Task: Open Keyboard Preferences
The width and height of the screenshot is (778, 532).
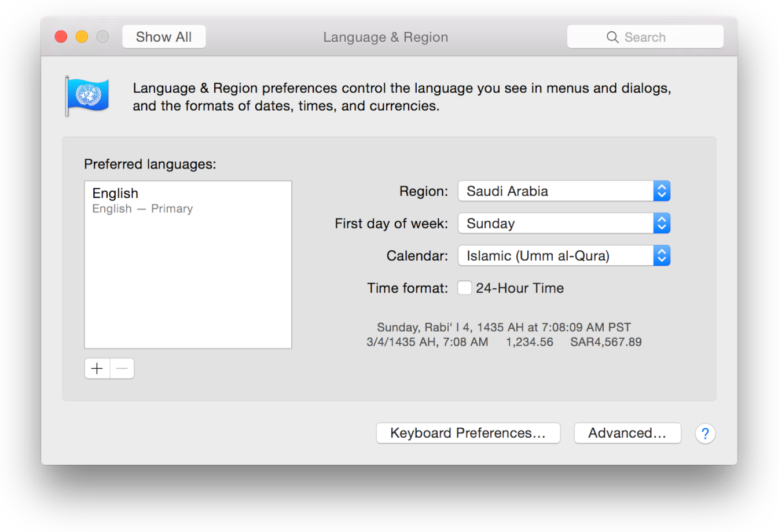Action: coord(468,433)
